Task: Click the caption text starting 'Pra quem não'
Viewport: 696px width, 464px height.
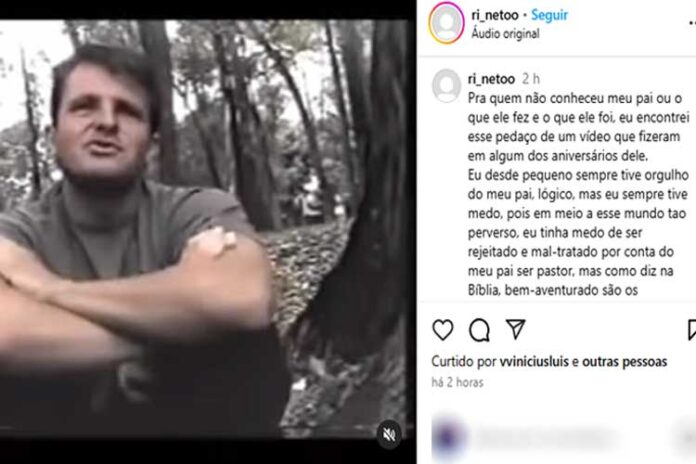Action: tap(578, 194)
